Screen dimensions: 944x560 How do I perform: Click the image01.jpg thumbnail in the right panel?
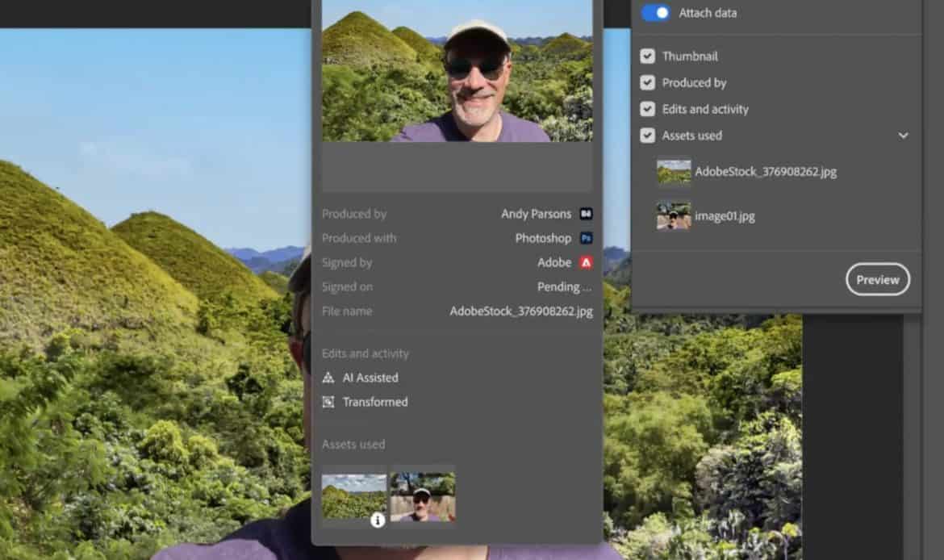674,215
